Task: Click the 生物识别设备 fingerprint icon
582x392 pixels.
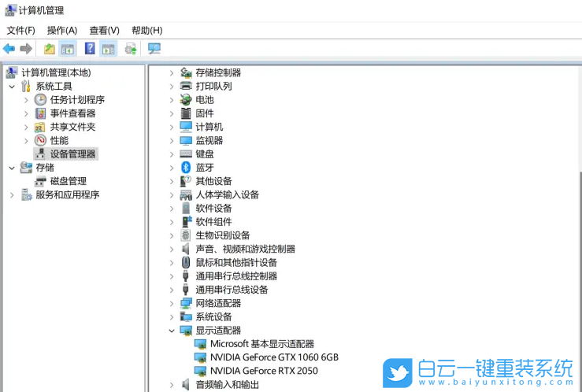Action: pos(186,235)
